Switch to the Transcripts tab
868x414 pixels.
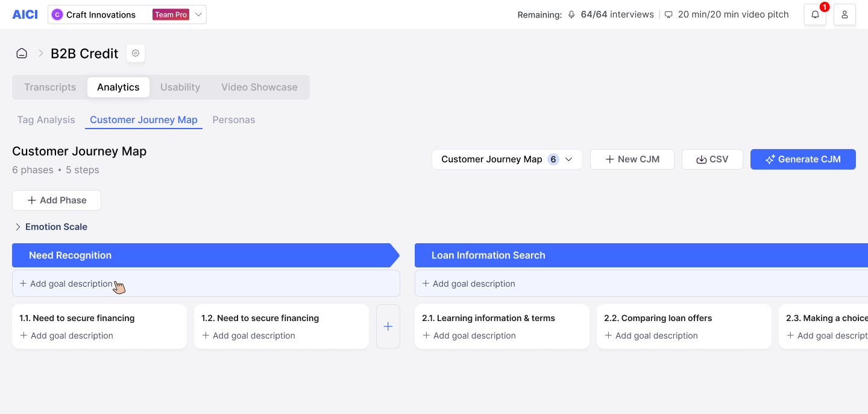pos(50,87)
